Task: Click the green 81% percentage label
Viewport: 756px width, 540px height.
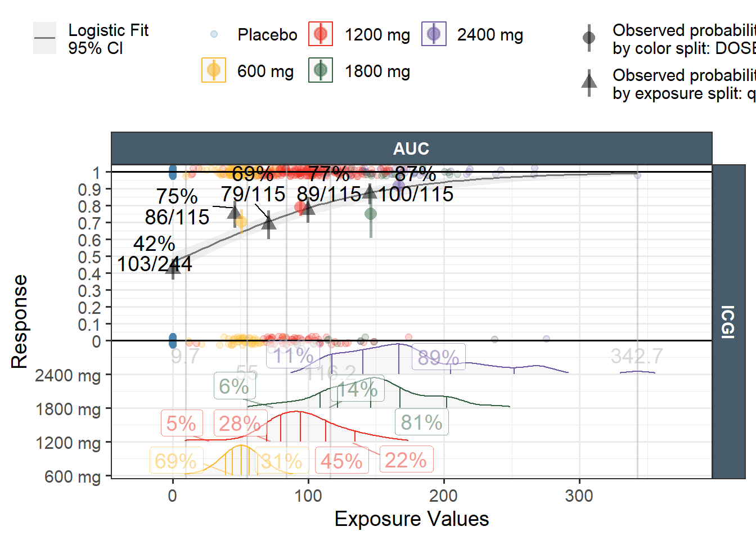Action: click(x=421, y=422)
